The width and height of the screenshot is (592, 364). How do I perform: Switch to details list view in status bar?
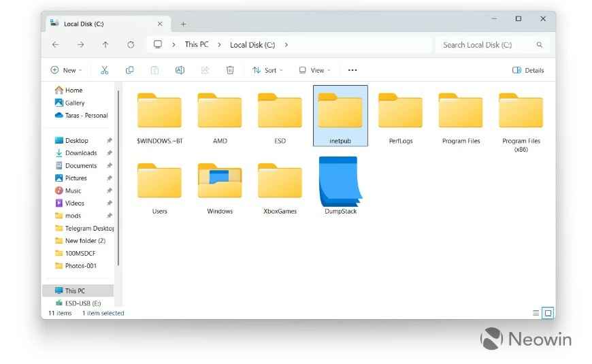[x=536, y=313]
